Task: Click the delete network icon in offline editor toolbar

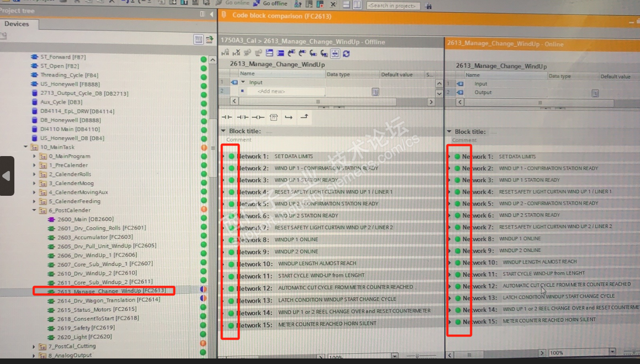Action: [236, 53]
